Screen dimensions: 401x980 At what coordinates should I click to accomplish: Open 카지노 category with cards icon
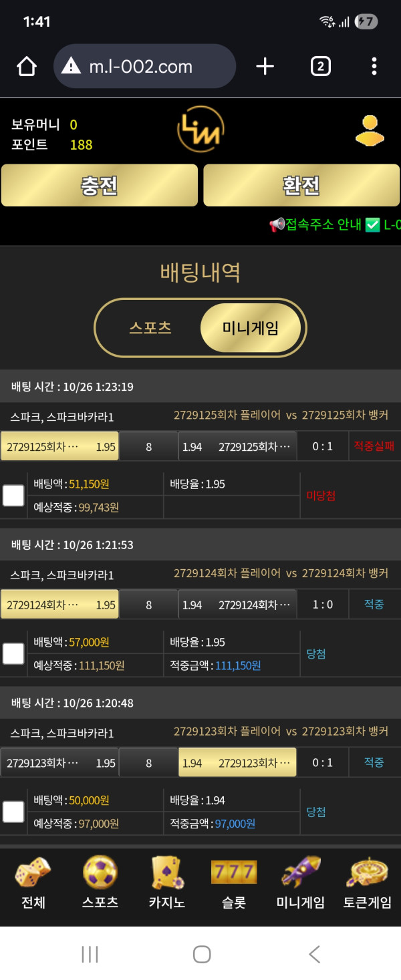[x=167, y=882]
